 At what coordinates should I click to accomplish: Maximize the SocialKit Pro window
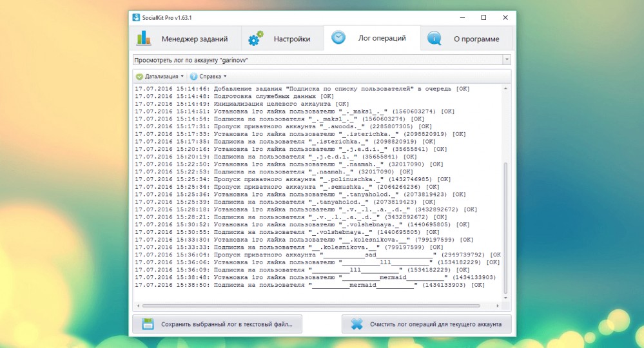click(484, 17)
